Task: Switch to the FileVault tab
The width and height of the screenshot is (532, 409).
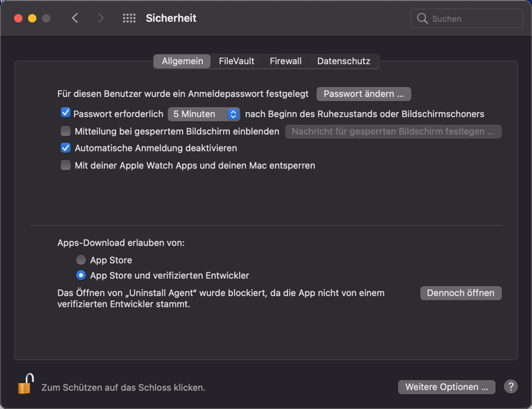Action: point(236,61)
